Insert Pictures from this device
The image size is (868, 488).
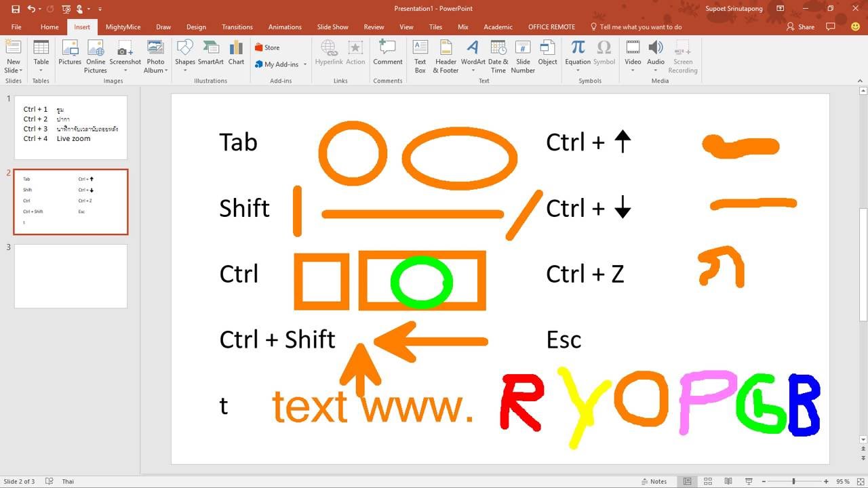click(70, 53)
